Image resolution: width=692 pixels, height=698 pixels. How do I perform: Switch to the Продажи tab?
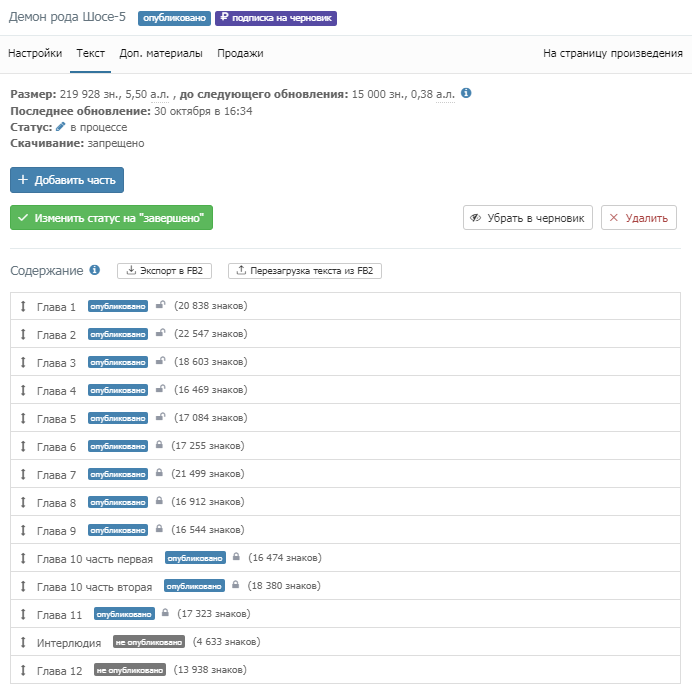pos(240,54)
